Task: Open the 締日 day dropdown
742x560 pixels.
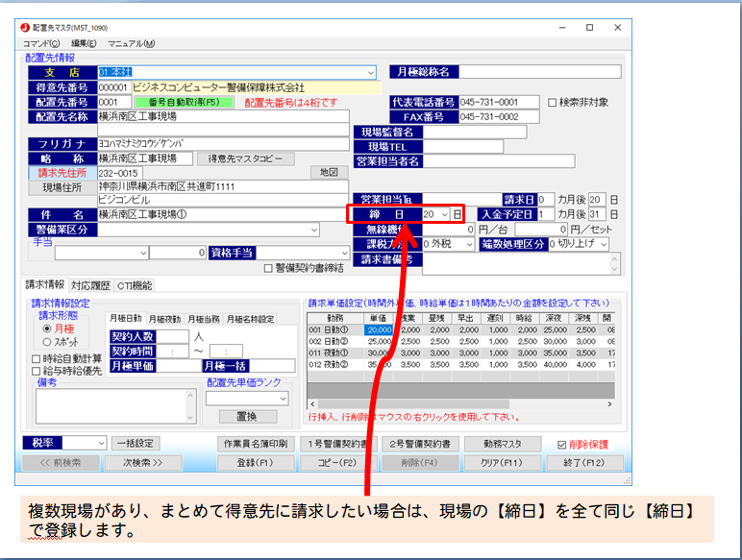Action: point(444,214)
